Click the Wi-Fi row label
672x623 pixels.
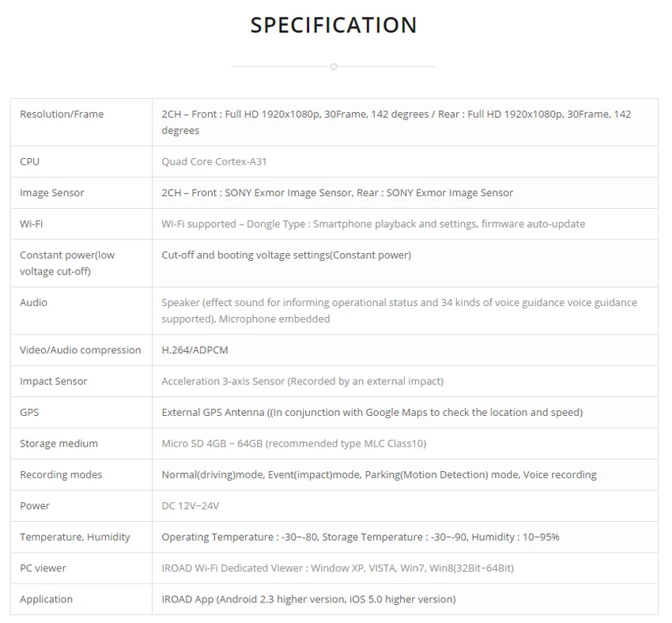click(x=32, y=224)
